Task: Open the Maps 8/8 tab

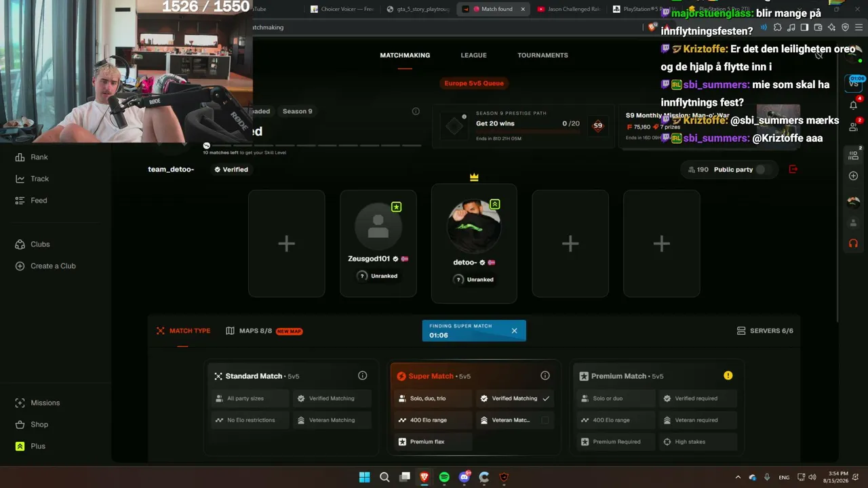Action: click(x=264, y=331)
